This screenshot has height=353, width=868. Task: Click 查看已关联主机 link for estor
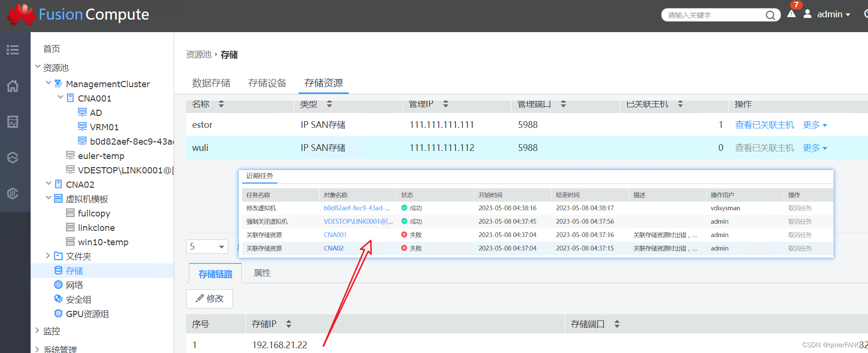764,125
